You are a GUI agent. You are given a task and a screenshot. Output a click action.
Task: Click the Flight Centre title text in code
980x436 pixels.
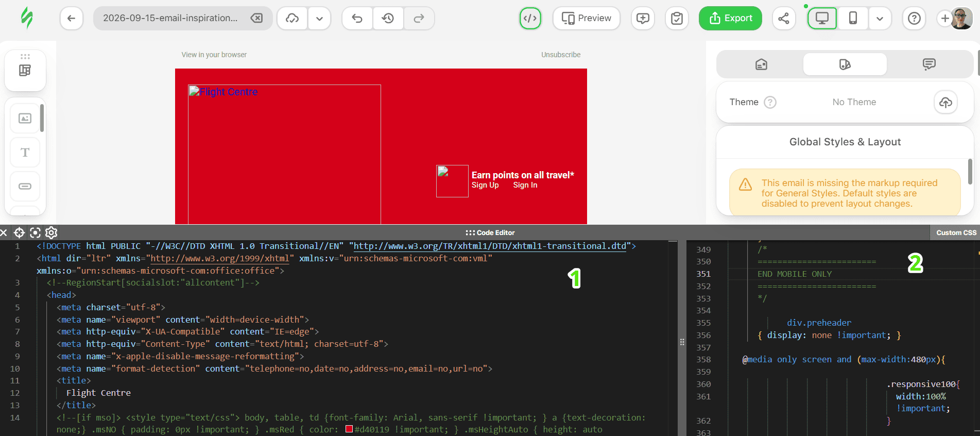[98, 393]
